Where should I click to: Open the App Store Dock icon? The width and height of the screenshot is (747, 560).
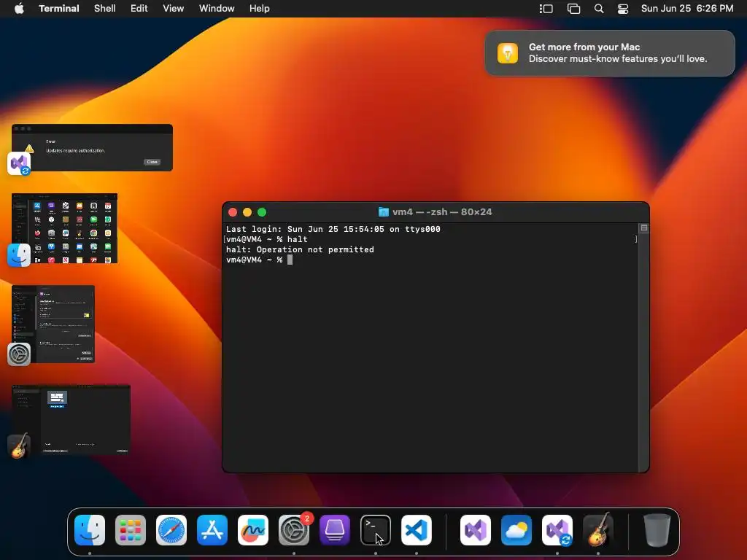point(212,530)
